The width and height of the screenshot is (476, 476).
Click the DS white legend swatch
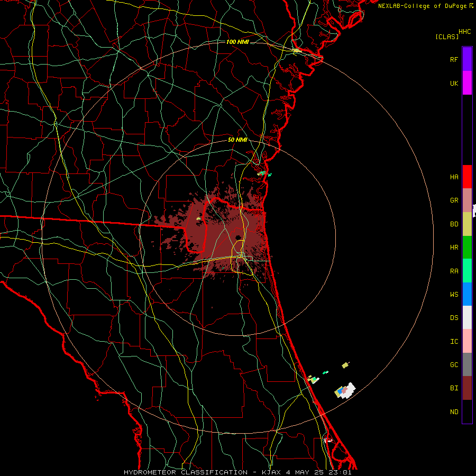[x=467, y=317]
